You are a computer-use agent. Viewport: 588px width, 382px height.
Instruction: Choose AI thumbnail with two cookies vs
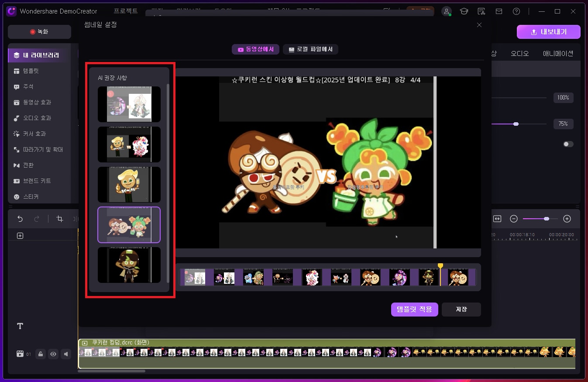pyautogui.click(x=129, y=145)
